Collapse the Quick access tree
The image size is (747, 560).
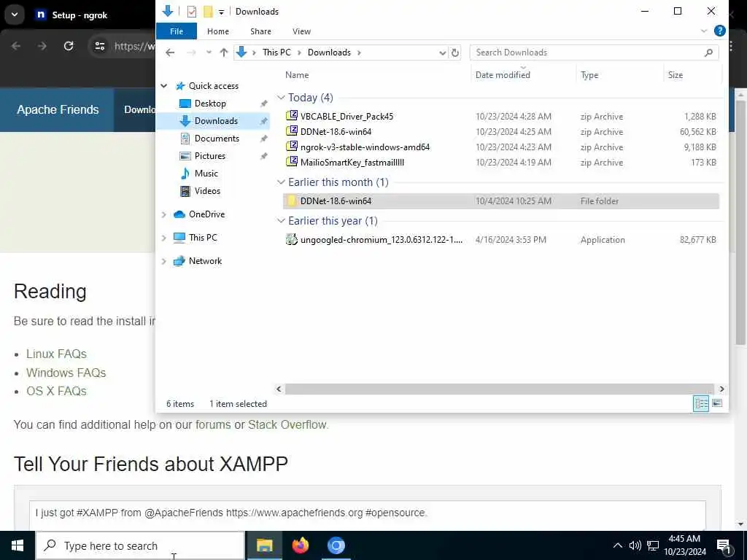(x=164, y=86)
